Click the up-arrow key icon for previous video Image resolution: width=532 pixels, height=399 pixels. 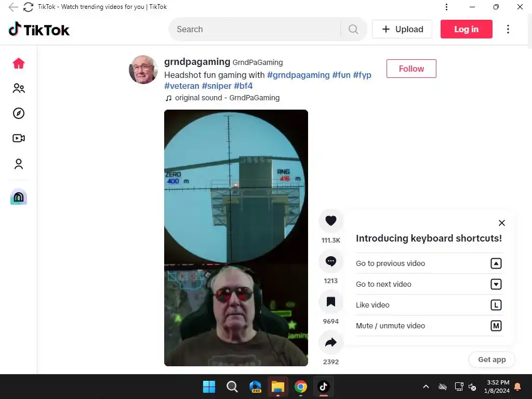click(x=496, y=263)
